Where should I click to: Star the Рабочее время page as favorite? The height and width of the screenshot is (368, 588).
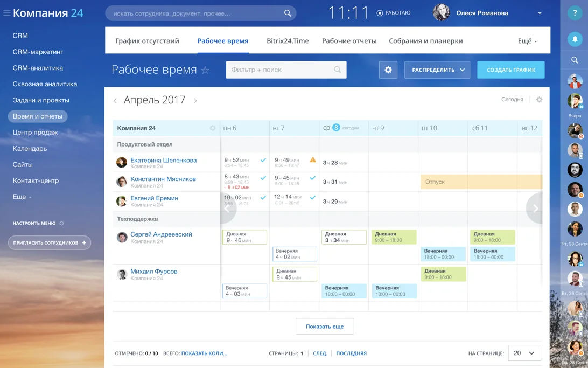coord(205,70)
